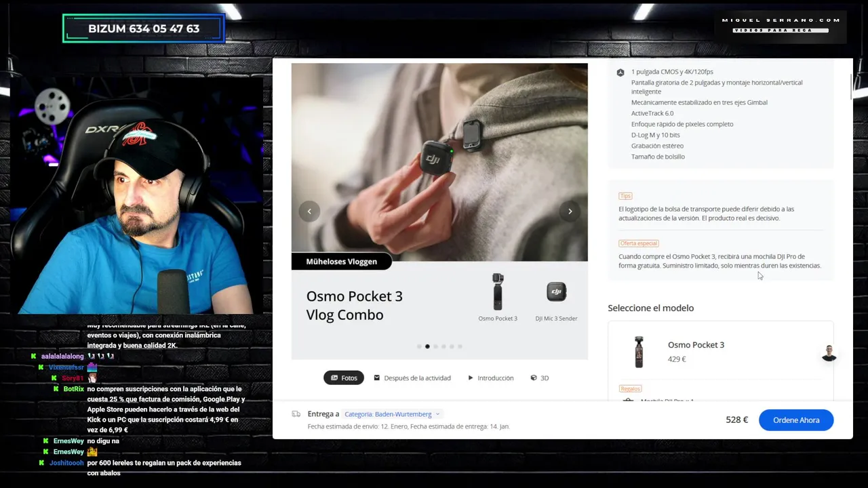Click the ActiveTrack 6.0 feature line

click(x=652, y=113)
